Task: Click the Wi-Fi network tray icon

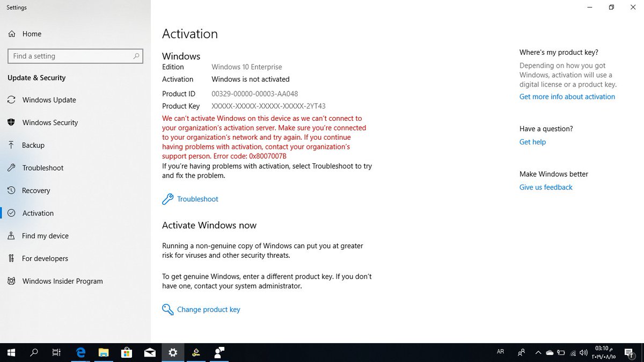Action: [573, 353]
